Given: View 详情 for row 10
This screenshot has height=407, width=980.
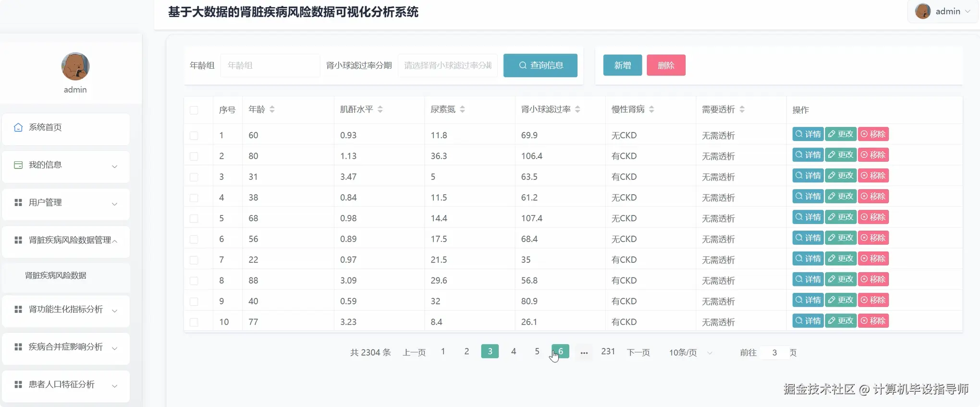Looking at the screenshot, I should point(808,321).
